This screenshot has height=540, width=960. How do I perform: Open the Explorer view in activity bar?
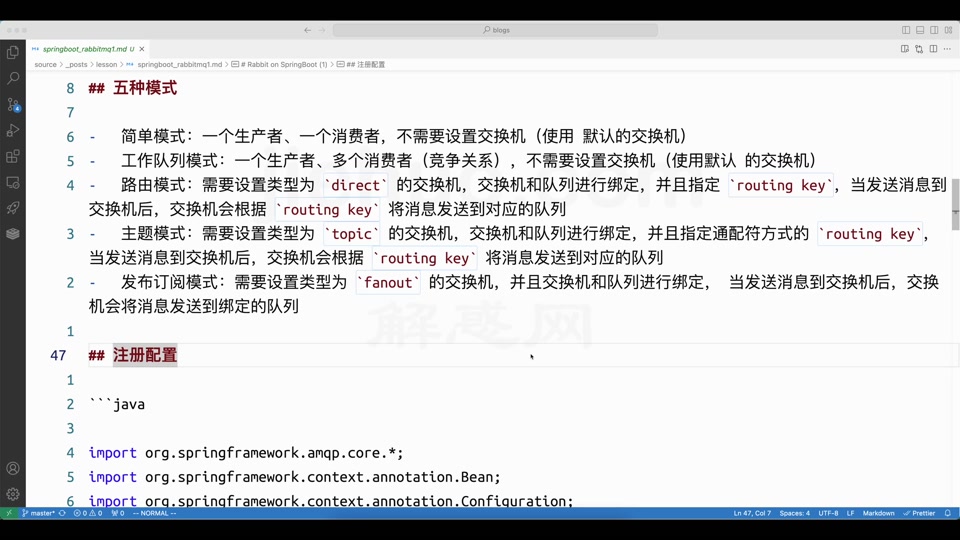(13, 52)
